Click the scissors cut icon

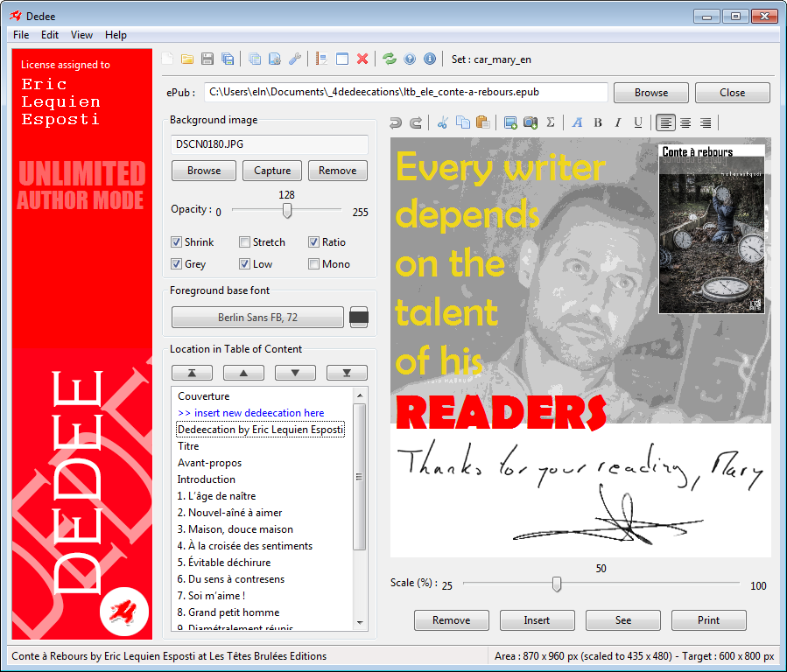tap(442, 122)
